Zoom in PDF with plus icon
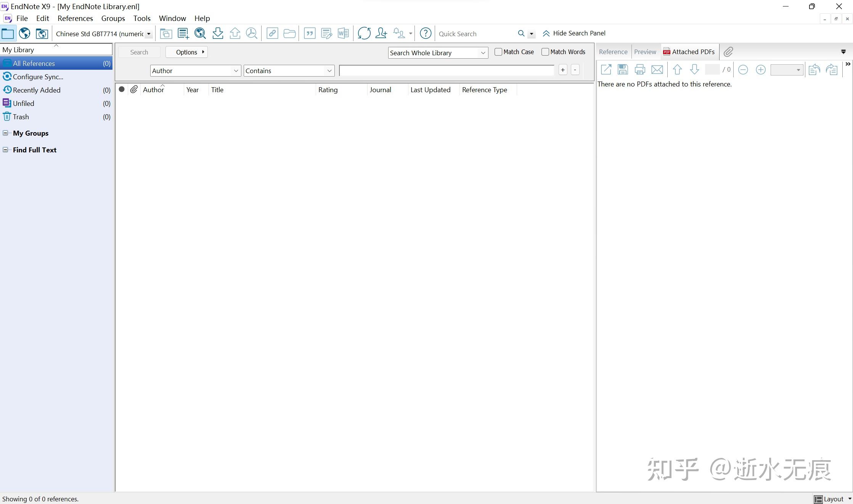 [x=761, y=70]
